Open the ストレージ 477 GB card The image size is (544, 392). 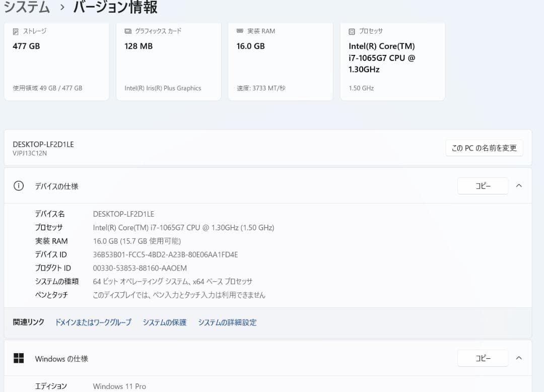[56, 61]
